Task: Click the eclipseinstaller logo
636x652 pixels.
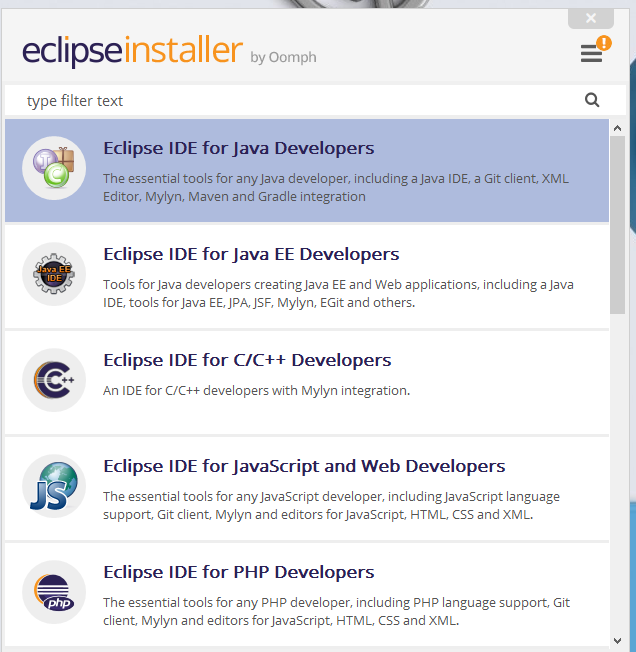Action: tap(132, 51)
